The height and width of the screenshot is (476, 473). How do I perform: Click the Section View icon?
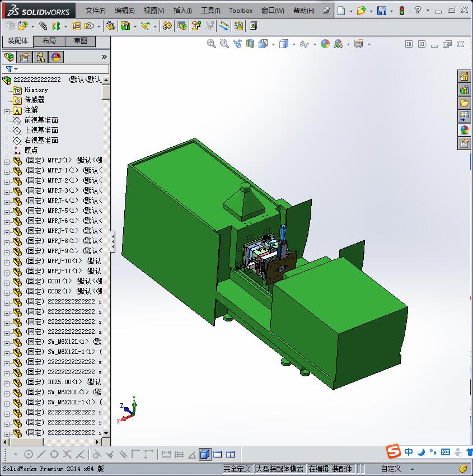click(250, 44)
